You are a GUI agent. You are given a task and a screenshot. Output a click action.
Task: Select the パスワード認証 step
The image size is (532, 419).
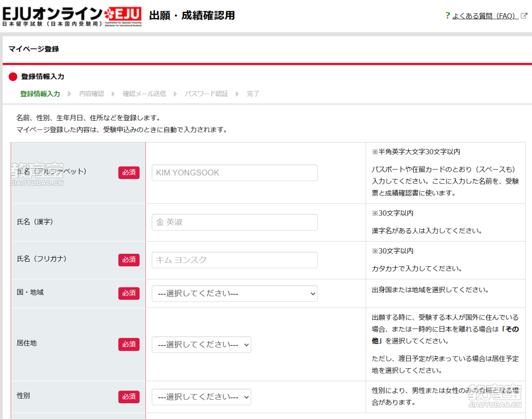point(206,94)
